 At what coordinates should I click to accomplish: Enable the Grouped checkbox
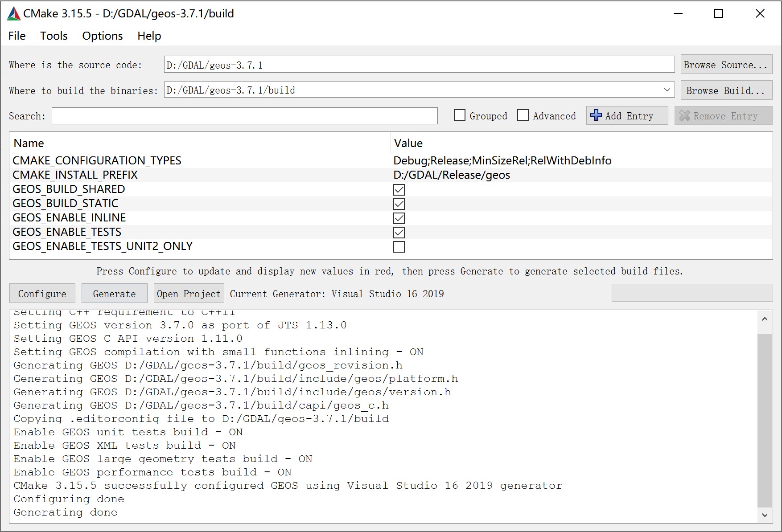pos(460,115)
